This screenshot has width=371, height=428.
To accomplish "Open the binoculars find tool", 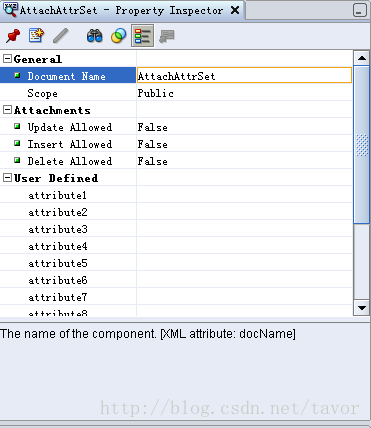I will (x=95, y=36).
